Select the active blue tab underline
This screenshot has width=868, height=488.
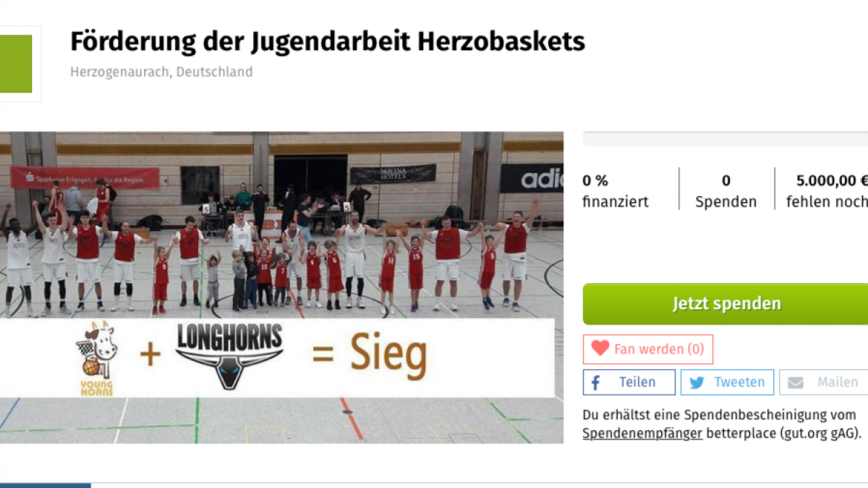click(x=46, y=485)
